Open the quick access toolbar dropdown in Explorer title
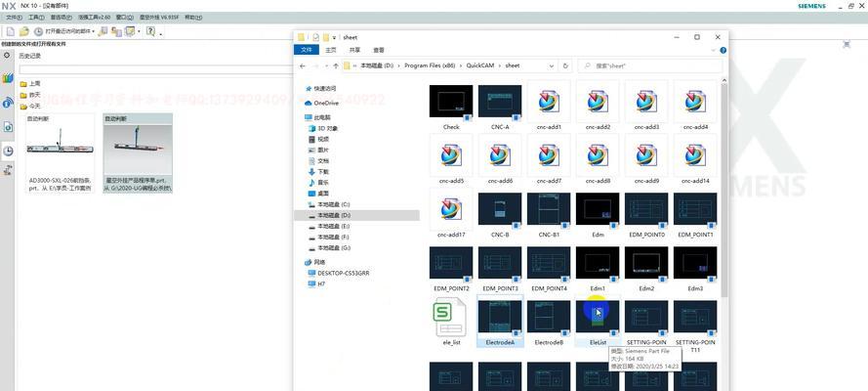The image size is (868, 391). tap(334, 37)
